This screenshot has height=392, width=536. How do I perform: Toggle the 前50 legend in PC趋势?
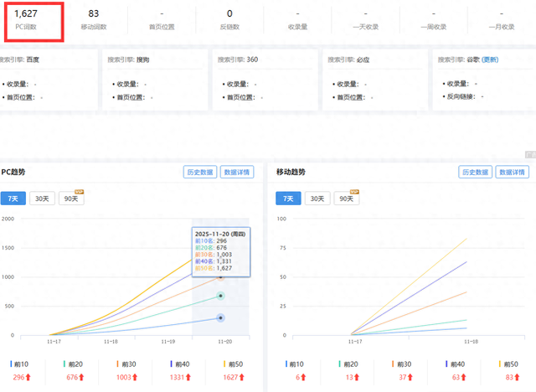point(233,364)
